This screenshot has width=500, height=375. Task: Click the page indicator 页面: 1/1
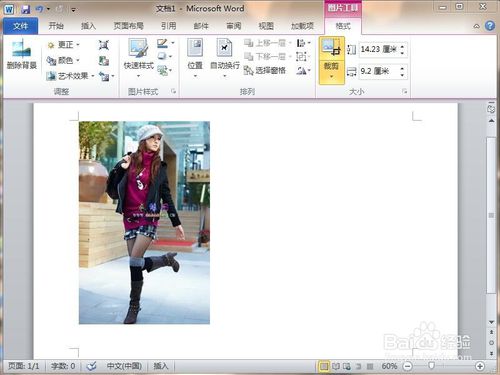coord(24,366)
